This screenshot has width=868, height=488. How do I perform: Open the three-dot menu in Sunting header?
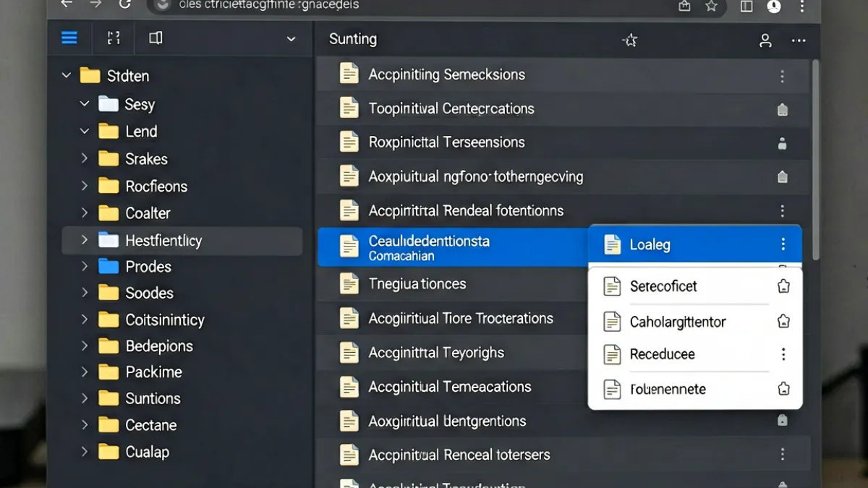pyautogui.click(x=799, y=40)
